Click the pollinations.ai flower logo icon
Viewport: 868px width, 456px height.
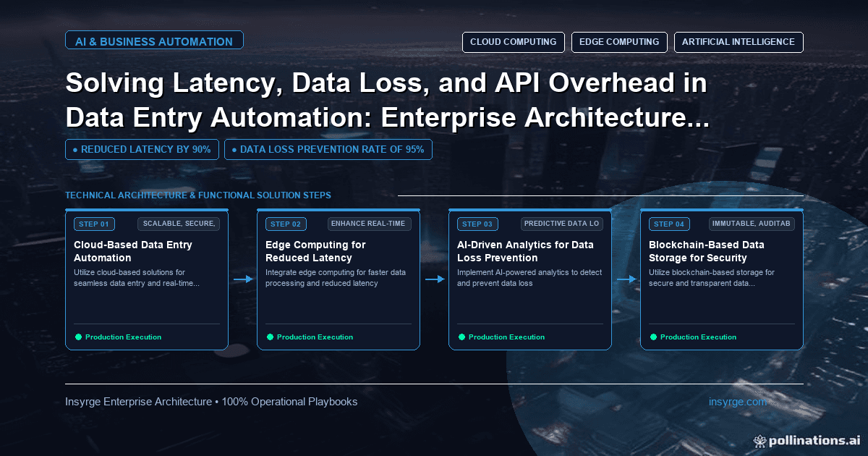(759, 440)
